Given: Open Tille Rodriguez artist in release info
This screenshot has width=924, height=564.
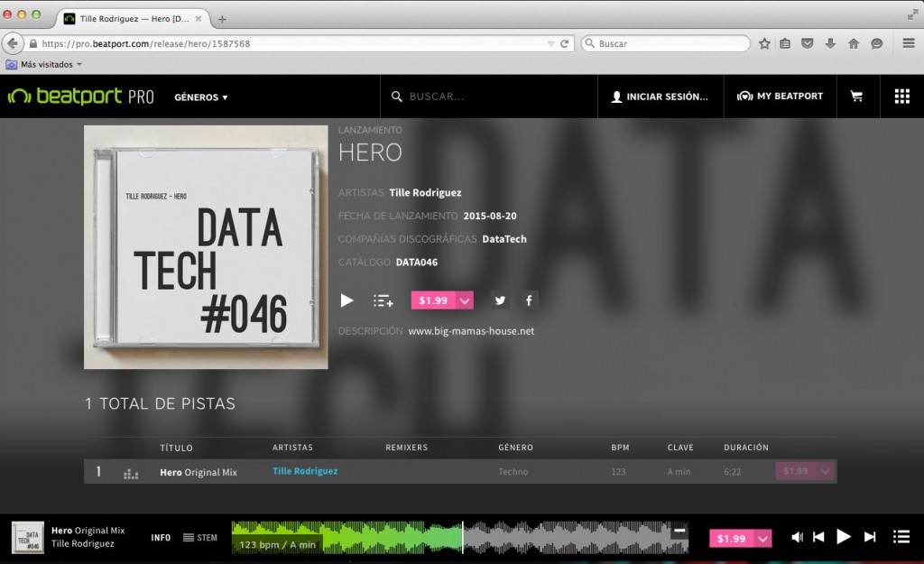Looking at the screenshot, I should coord(425,193).
